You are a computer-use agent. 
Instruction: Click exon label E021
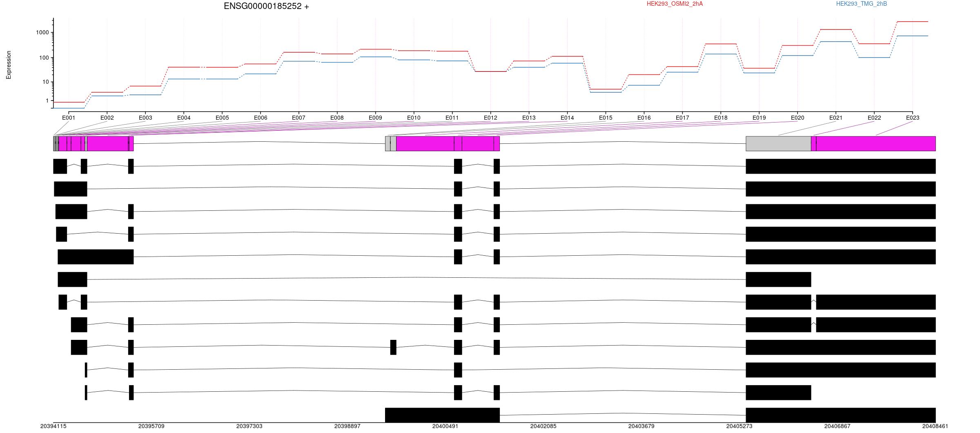[836, 118]
